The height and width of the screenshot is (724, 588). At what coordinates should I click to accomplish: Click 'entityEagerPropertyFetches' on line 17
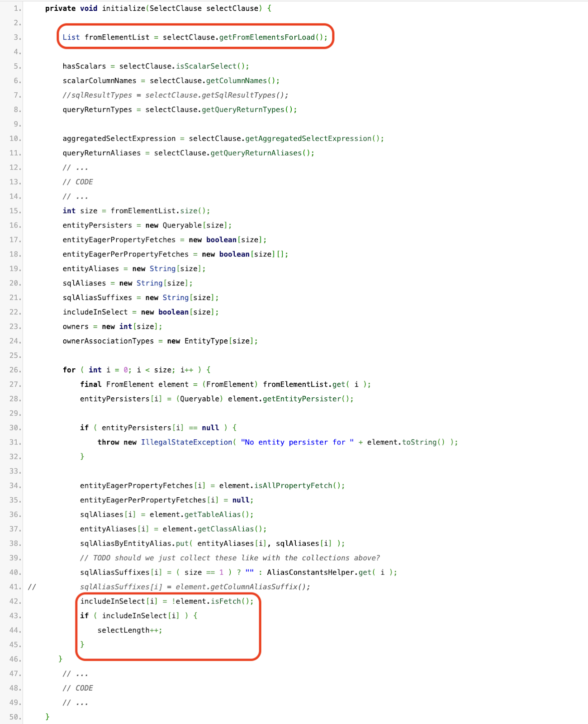click(119, 240)
